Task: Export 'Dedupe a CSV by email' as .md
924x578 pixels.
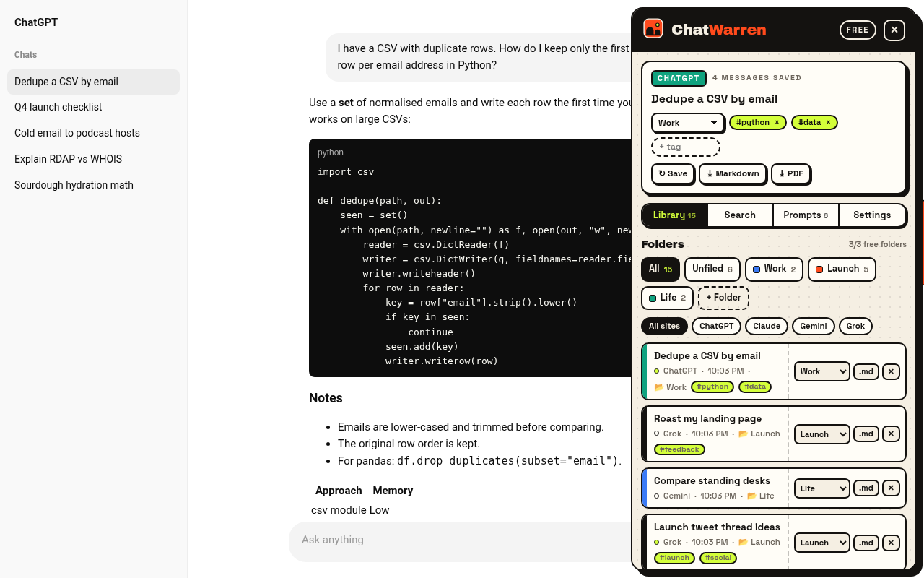Action: click(866, 371)
